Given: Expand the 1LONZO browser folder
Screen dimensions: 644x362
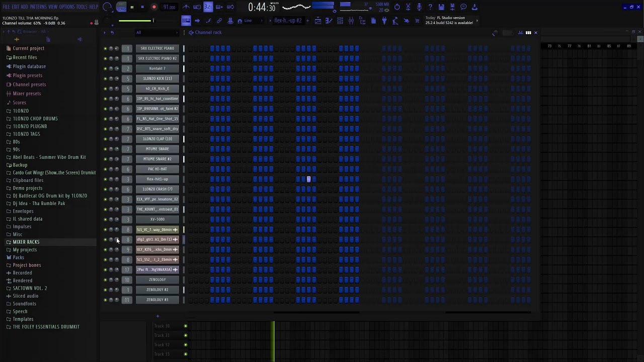Looking at the screenshot, I should [x=21, y=111].
